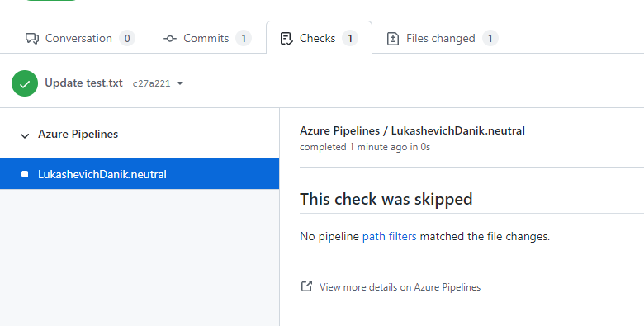Open the commit c27a221 dropdown arrow
The image size is (644, 326).
180,83
